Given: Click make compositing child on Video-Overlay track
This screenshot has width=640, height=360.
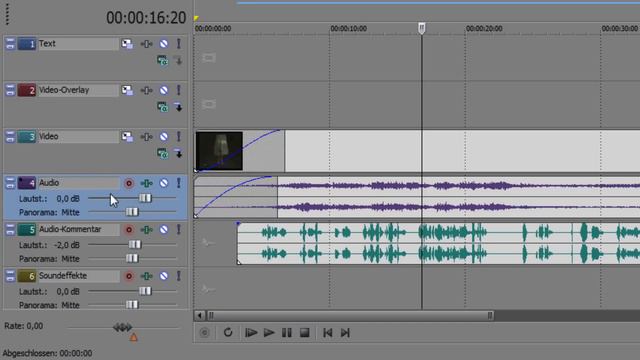Looking at the screenshot, I should (178, 107).
